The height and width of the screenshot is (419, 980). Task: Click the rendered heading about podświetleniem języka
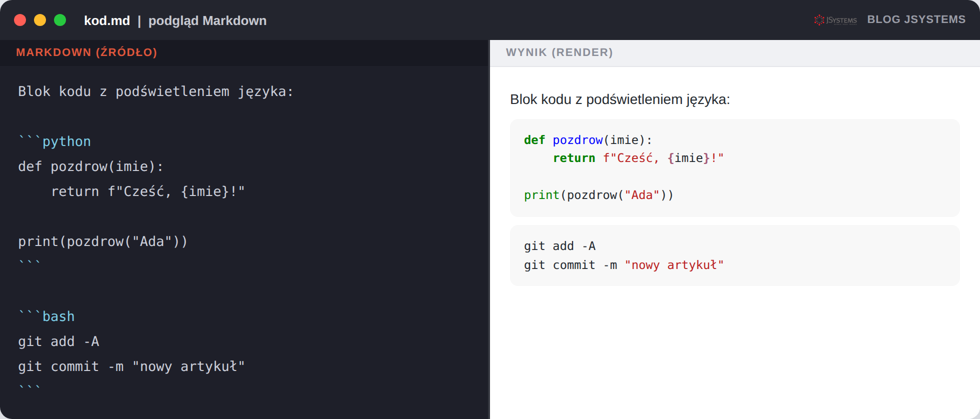pos(619,99)
